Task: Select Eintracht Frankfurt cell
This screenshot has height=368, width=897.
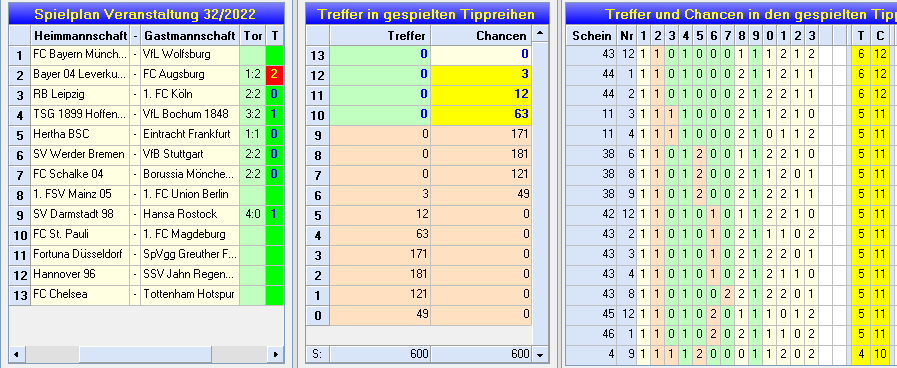Action: (x=190, y=135)
